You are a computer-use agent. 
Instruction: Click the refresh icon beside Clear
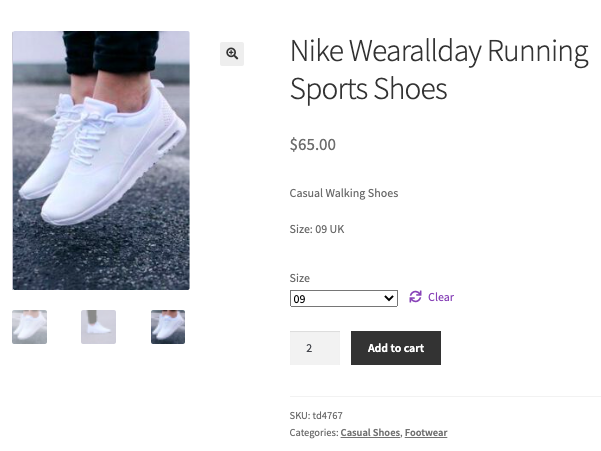coord(415,297)
